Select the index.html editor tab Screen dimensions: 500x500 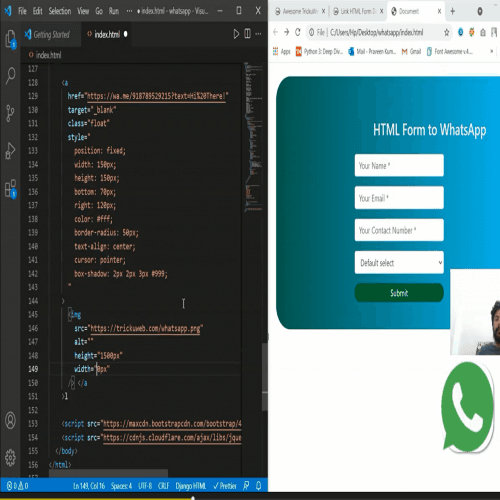coord(106,34)
